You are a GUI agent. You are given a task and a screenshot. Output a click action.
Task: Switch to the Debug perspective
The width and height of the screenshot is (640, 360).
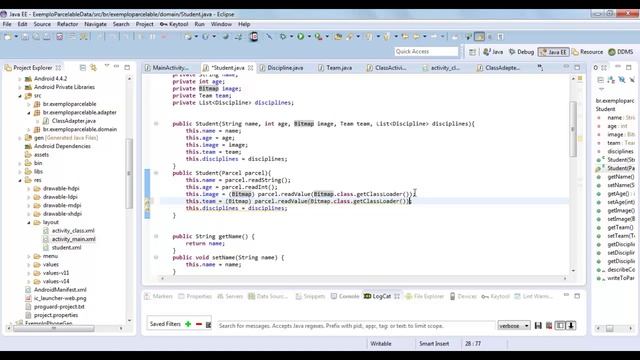[x=522, y=52]
